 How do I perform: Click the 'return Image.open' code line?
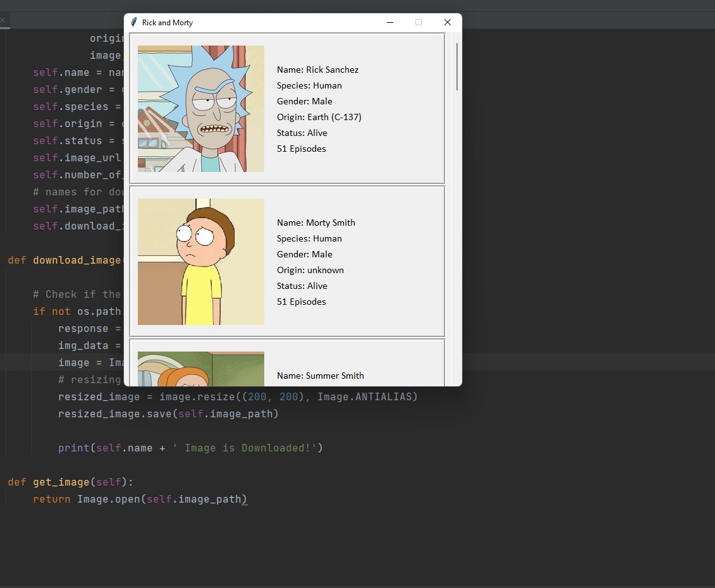click(x=139, y=499)
